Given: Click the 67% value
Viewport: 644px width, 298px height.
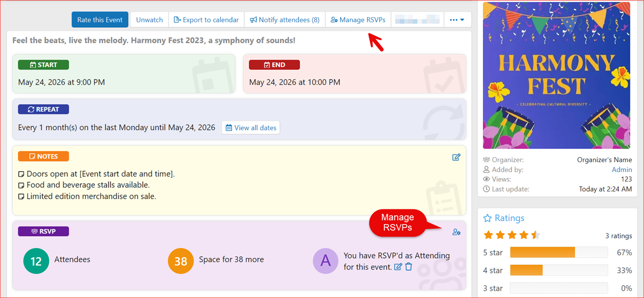Looking at the screenshot, I should pyautogui.click(x=624, y=253).
